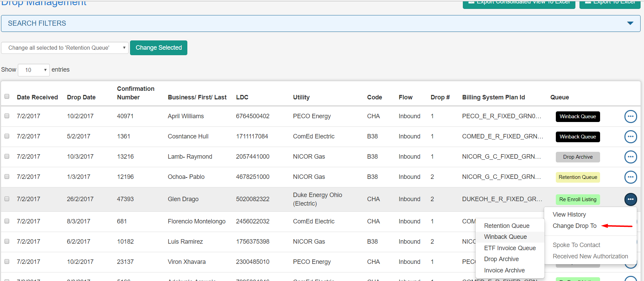Click Winback Queue badge for April Williams
Viewport: 644px width, 281px height.
pos(578,117)
